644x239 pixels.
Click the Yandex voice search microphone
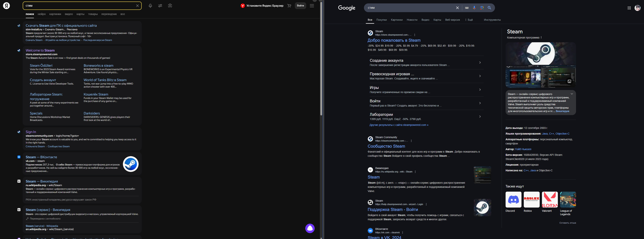150,6
